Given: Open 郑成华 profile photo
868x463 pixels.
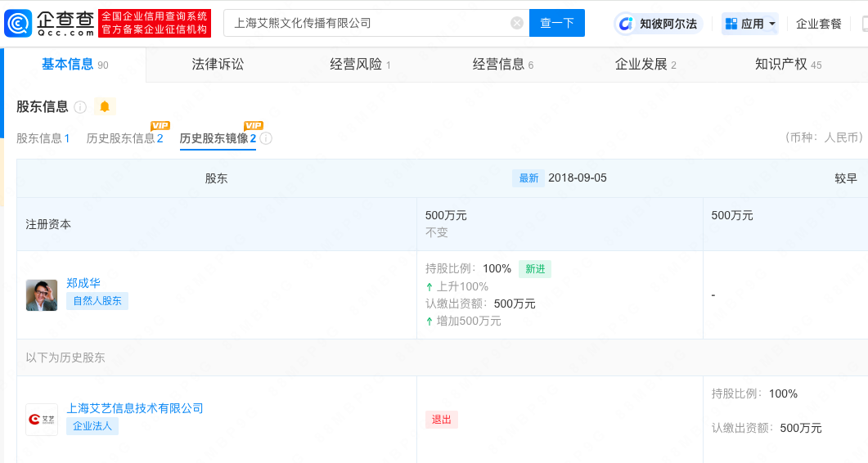Looking at the screenshot, I should (42, 295).
